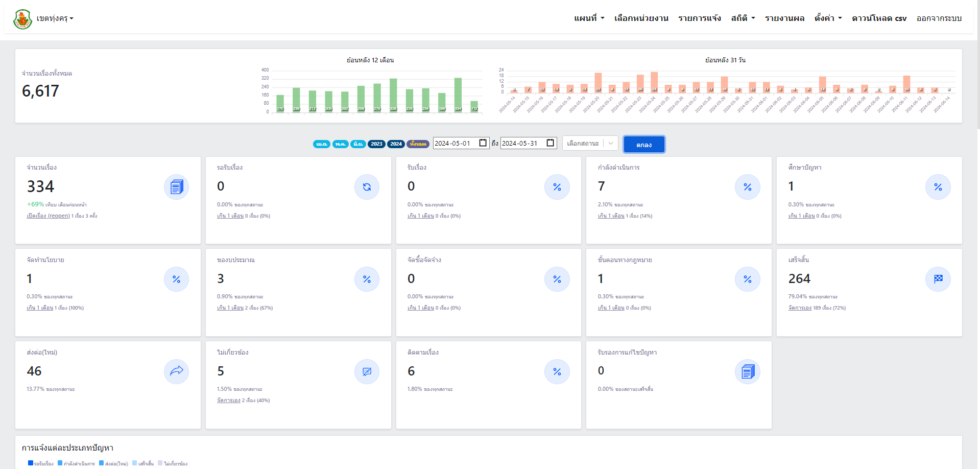
Task: Click percent icon on กำลังดำเนินการ card
Action: (x=748, y=187)
